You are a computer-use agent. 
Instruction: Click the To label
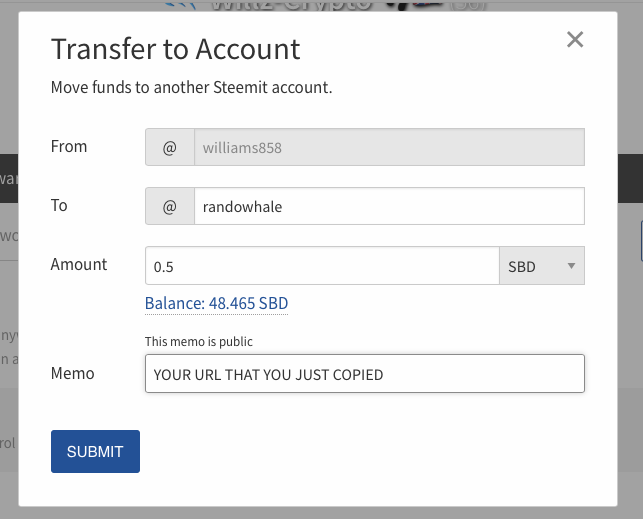point(59,205)
